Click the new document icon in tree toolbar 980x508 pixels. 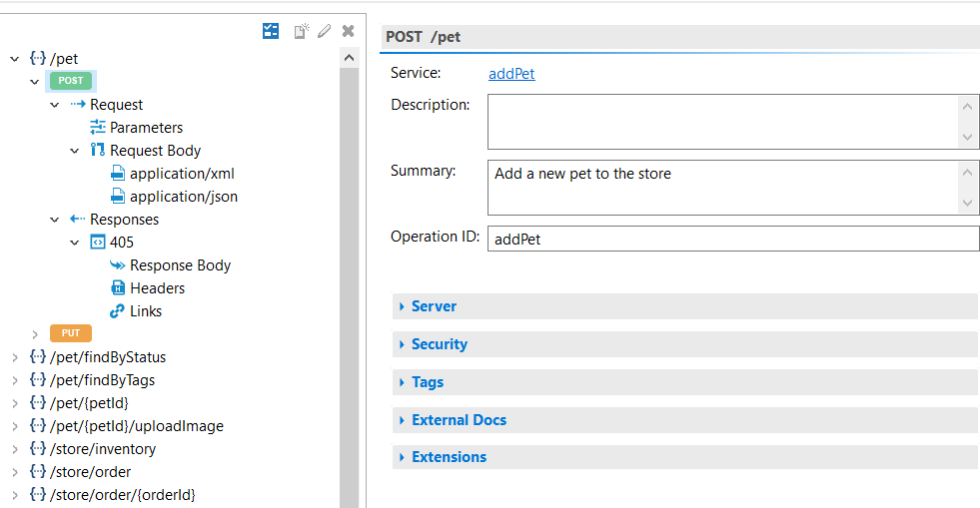coord(301,31)
